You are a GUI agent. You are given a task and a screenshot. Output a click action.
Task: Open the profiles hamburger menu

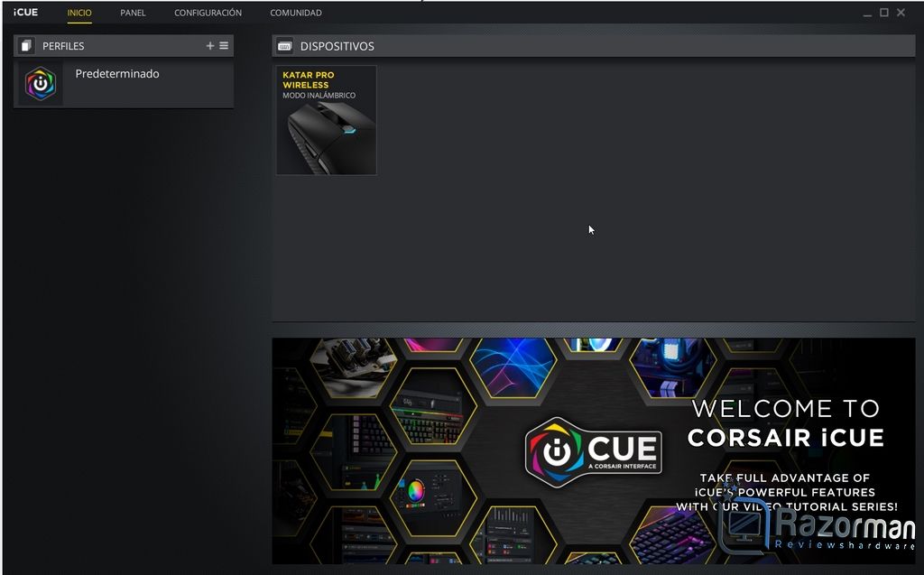224,45
